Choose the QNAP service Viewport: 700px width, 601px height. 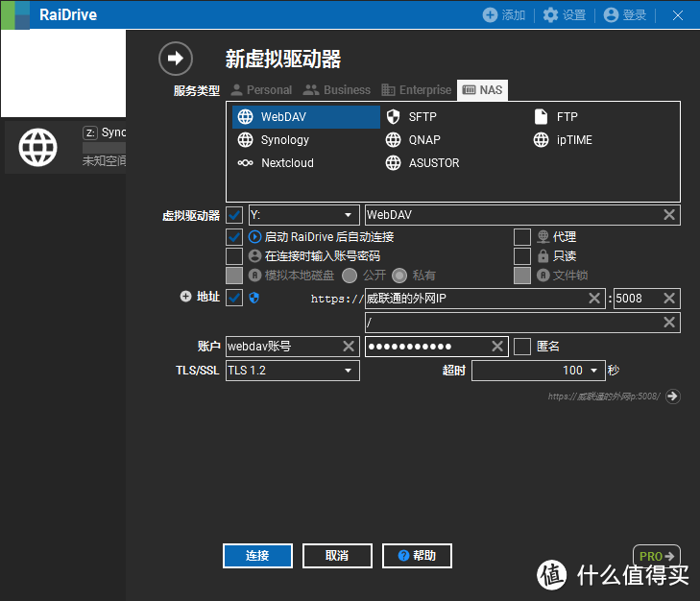tap(413, 140)
